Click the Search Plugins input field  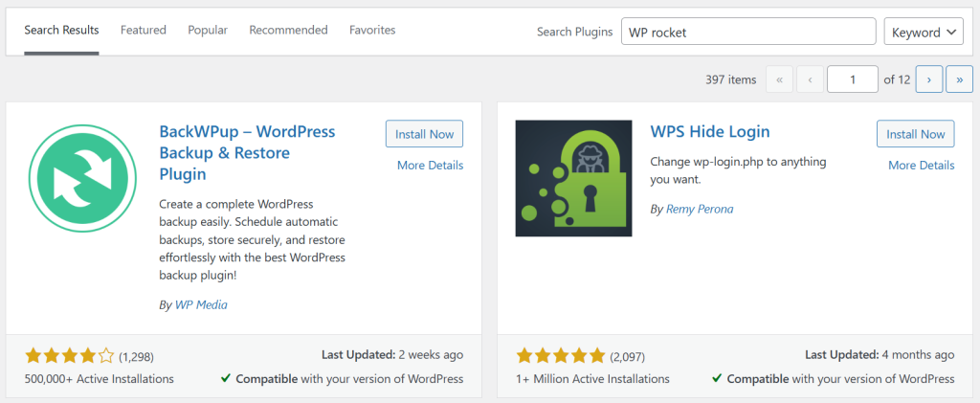[748, 32]
